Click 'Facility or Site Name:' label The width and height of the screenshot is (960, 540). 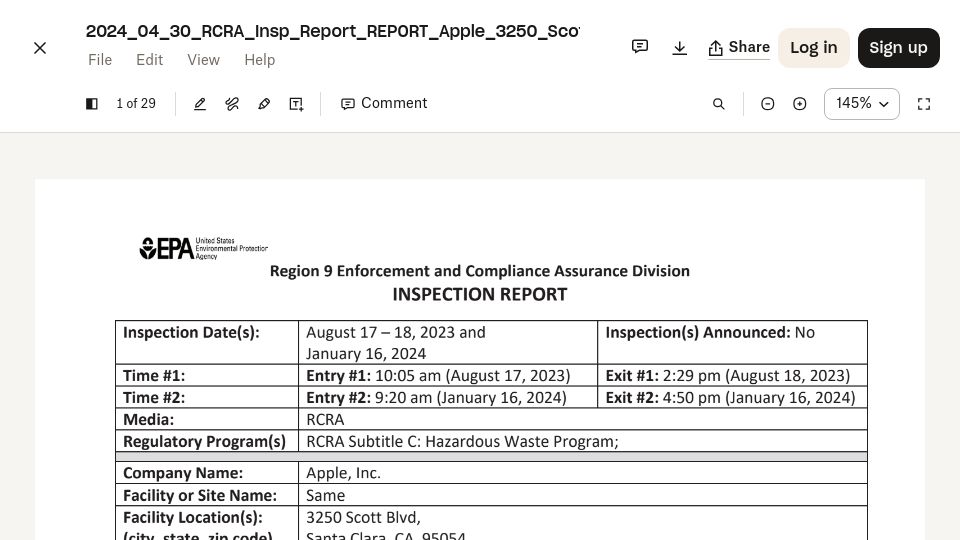(x=200, y=495)
